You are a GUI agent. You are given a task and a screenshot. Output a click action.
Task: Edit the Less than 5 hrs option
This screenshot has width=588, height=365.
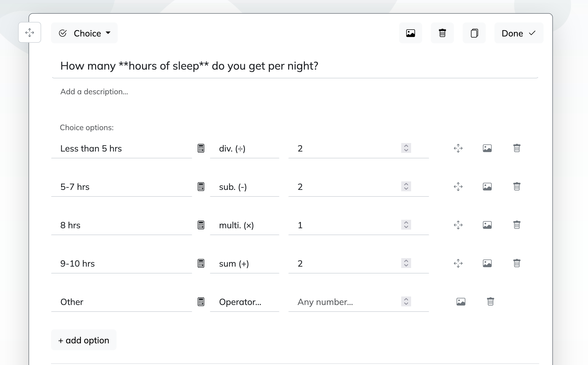coord(121,149)
